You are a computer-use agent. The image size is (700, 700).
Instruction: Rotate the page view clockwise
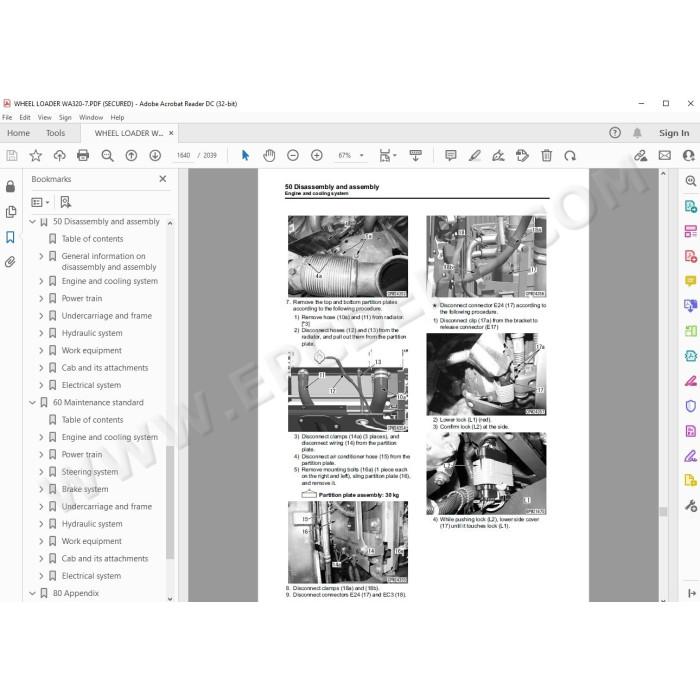point(570,155)
